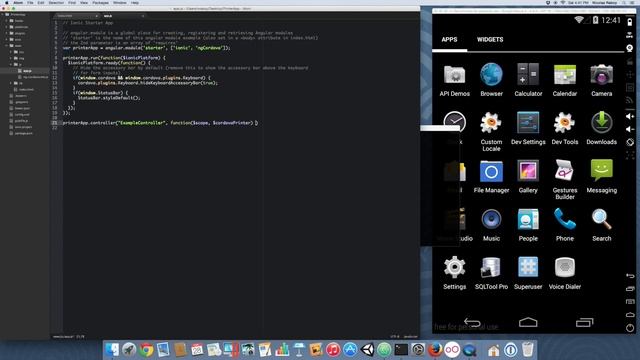Open Android Settings app
Image resolution: width=640 pixels, height=360 pixels.
point(454,273)
